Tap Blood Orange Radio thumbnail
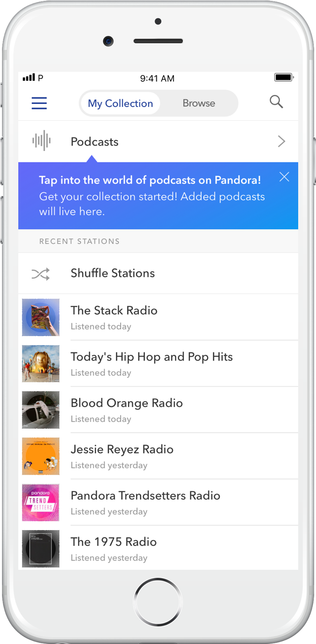This screenshot has width=316, height=644. tap(41, 410)
